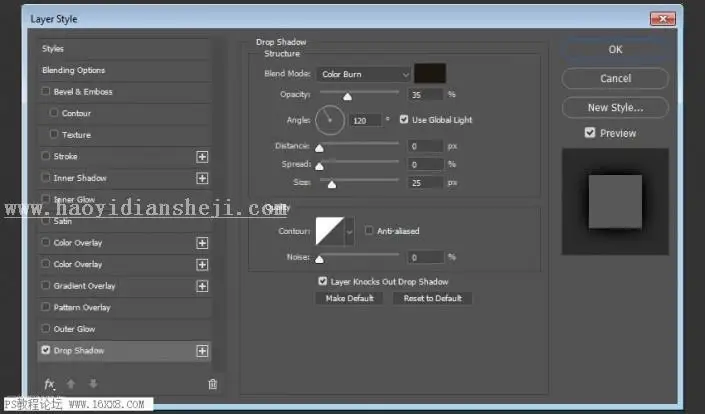Open the Contour picker dropdown arrow

(x=349, y=231)
